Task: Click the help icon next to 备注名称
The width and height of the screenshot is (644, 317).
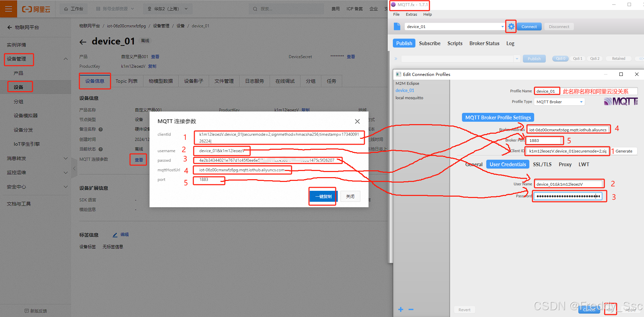Action: (101, 129)
